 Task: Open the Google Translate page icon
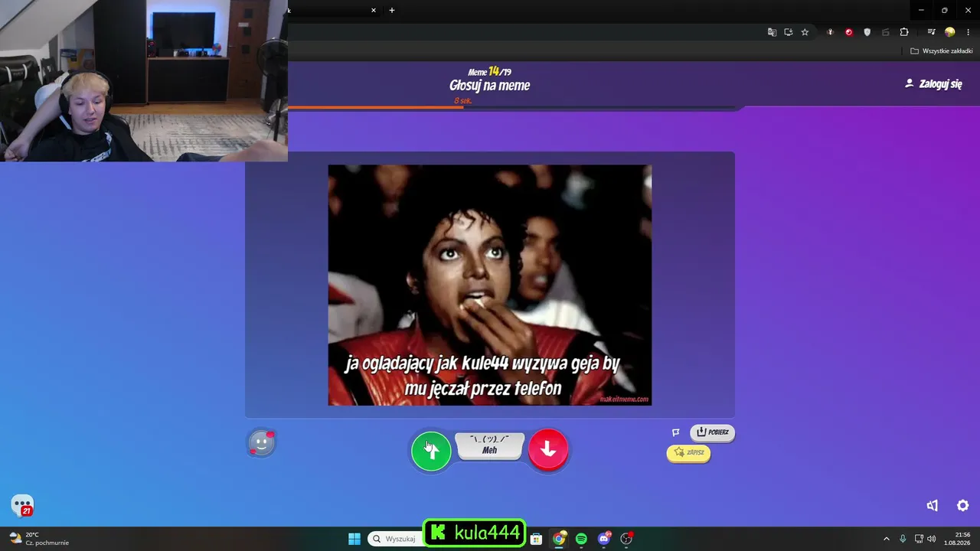click(772, 32)
